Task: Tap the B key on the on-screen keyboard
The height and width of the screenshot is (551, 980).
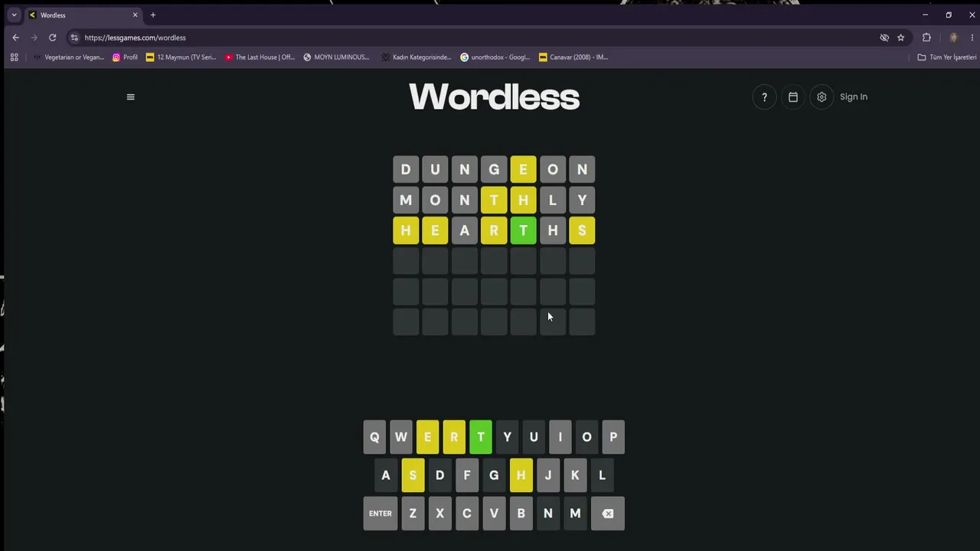Action: tap(521, 514)
